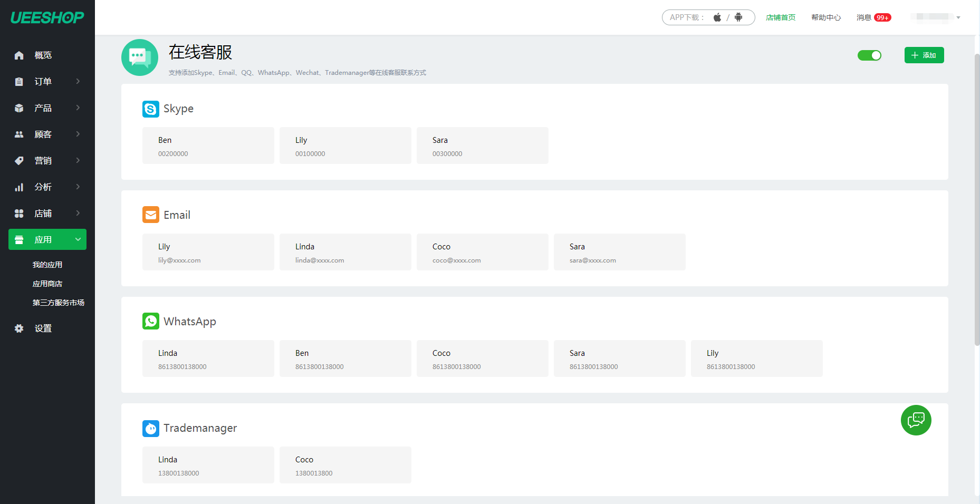980x504 pixels.
Task: Click the people icon beside 顾客
Action: (x=19, y=134)
